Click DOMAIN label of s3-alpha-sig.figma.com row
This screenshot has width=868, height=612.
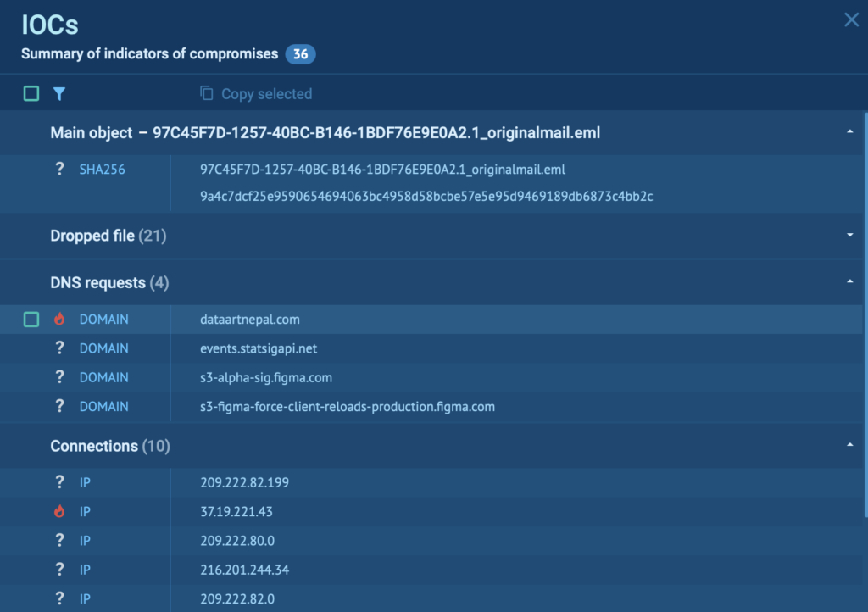[103, 377]
